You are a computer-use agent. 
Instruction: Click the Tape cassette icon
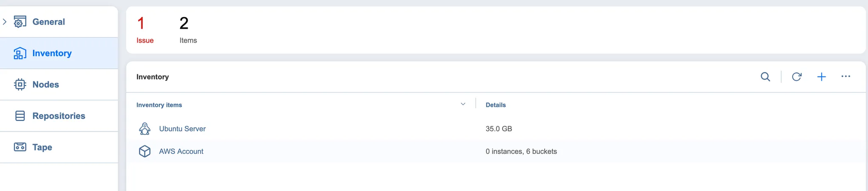(x=20, y=147)
